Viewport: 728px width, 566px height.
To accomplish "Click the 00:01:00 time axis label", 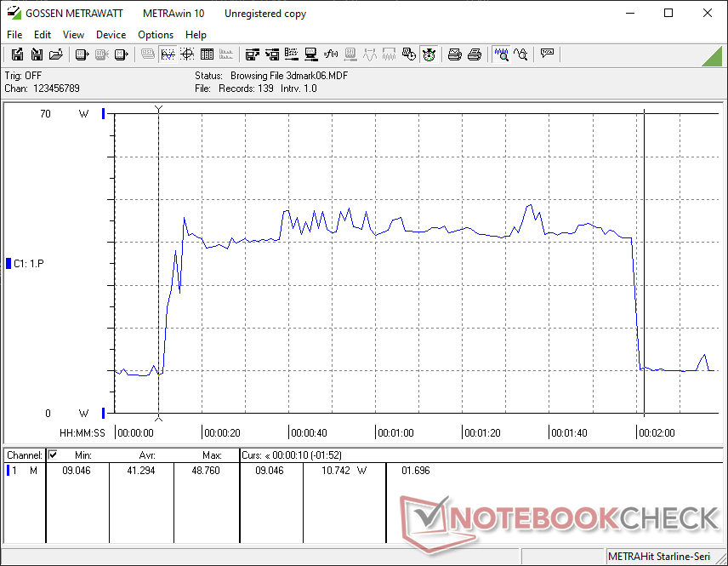I will tap(395, 432).
